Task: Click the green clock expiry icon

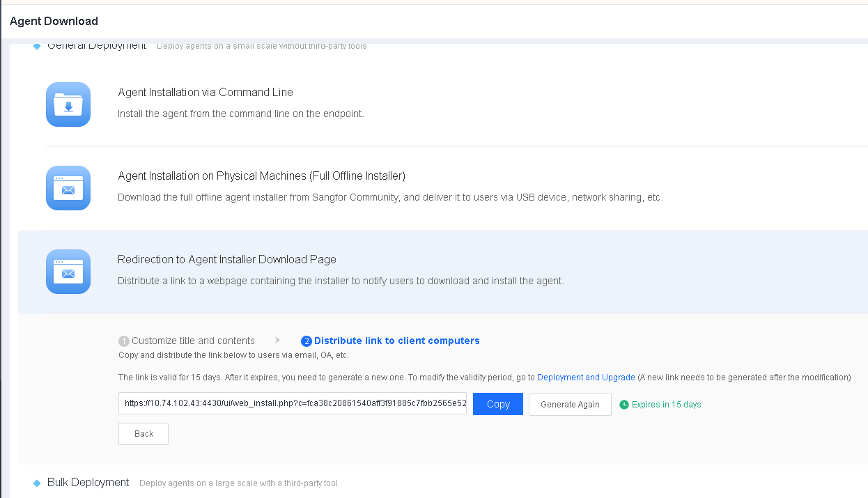Action: (624, 405)
